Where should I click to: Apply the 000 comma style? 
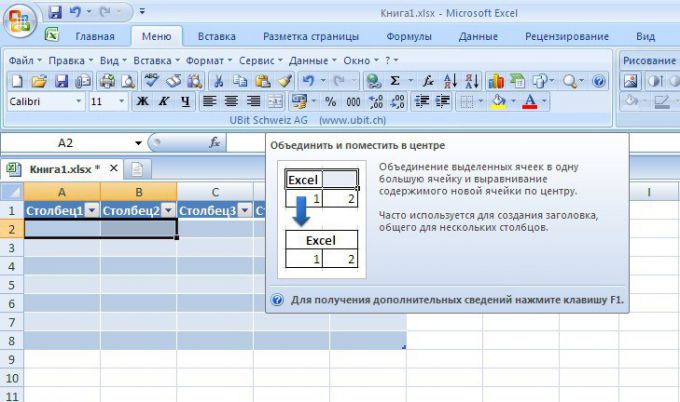pos(353,102)
